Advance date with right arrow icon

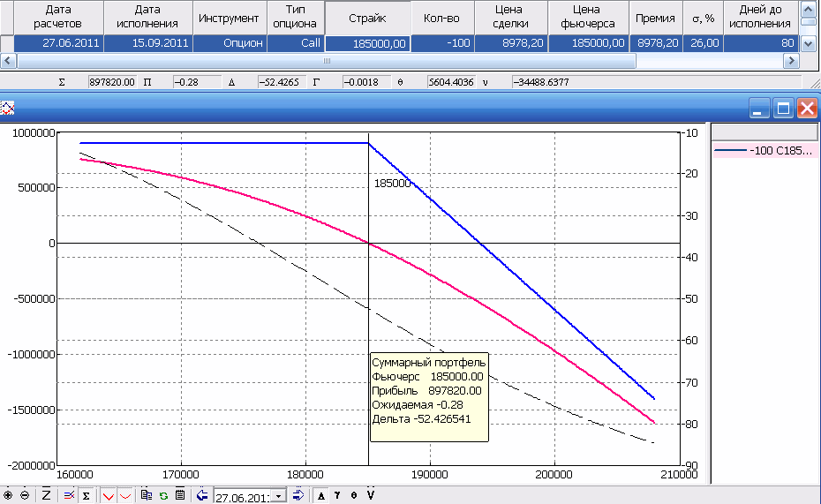(x=298, y=495)
